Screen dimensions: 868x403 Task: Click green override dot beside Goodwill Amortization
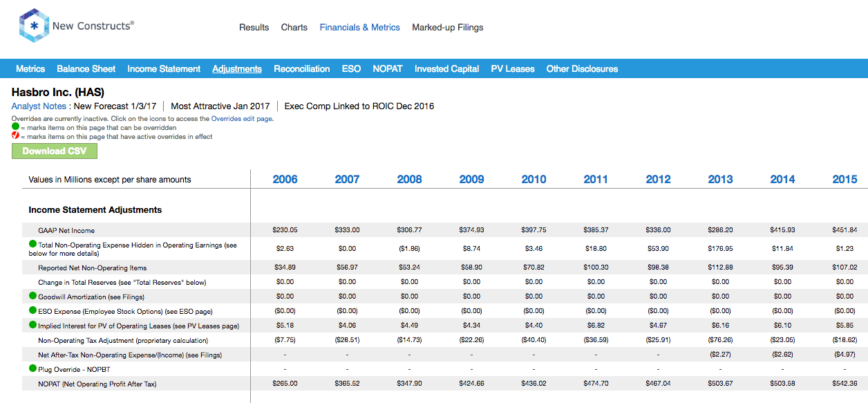(32, 296)
